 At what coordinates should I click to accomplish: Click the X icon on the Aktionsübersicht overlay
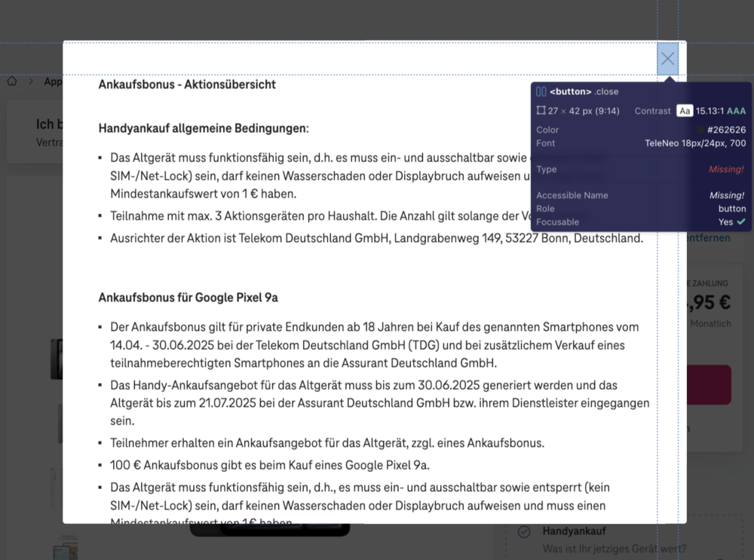(667, 58)
